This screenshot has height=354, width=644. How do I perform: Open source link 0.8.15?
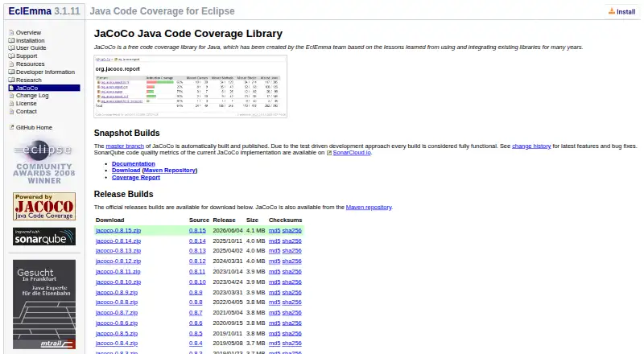pyautogui.click(x=197, y=231)
